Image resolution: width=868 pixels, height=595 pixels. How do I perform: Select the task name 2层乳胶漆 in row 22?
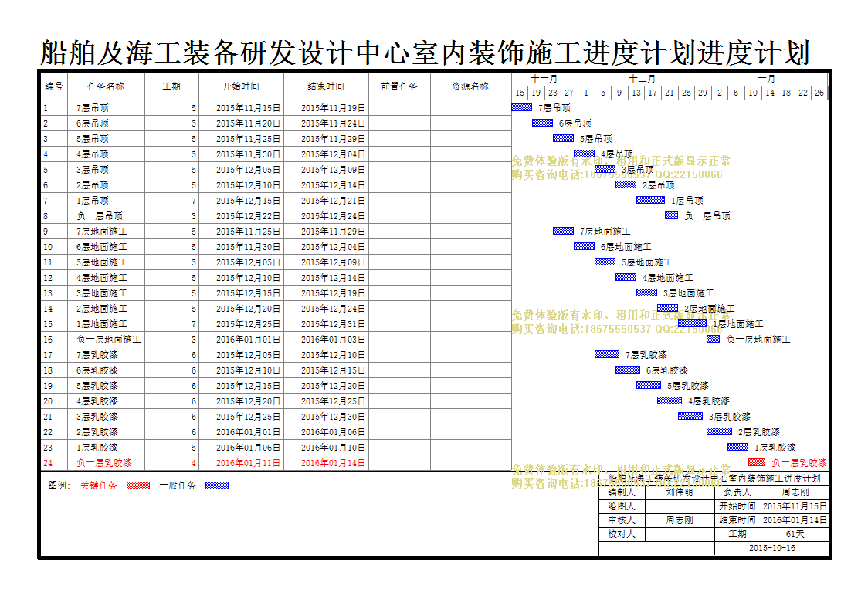tap(97, 432)
